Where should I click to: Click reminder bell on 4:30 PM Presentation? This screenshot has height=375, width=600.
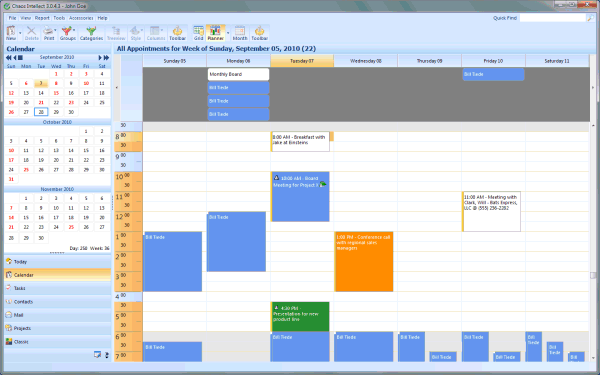pos(276,307)
